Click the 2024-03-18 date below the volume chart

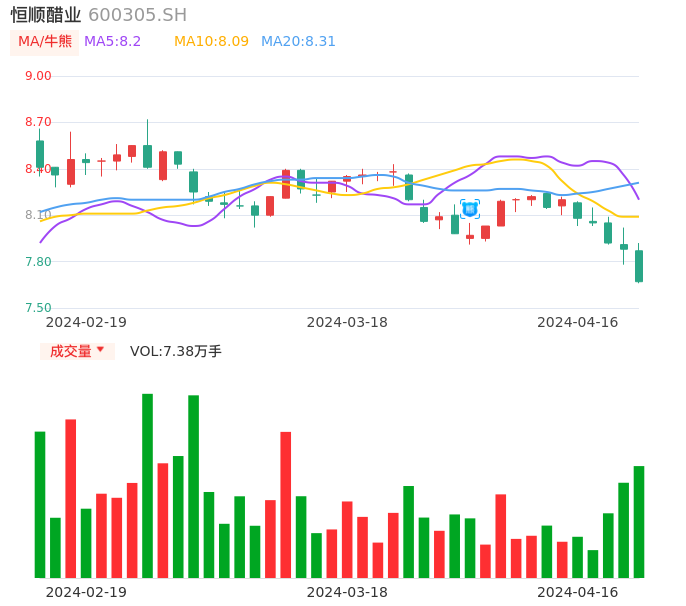click(346, 592)
